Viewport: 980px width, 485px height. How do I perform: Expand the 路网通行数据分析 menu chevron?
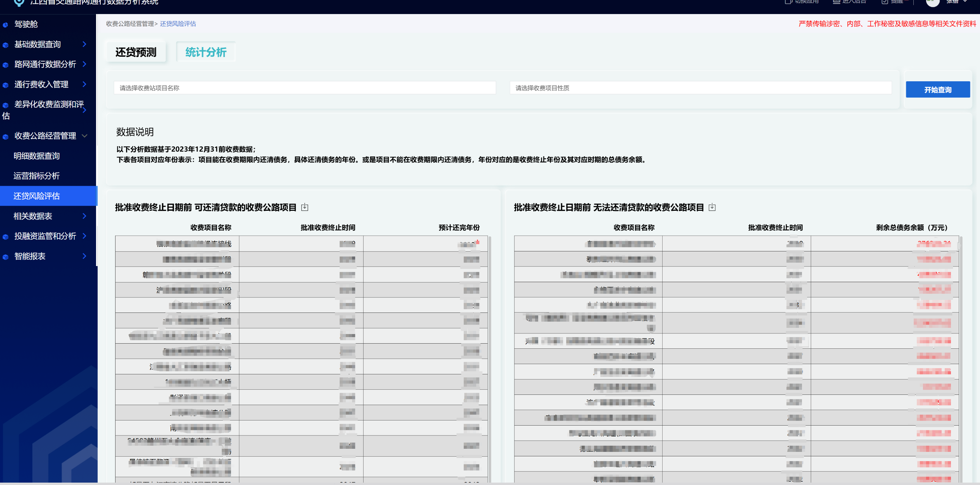pyautogui.click(x=84, y=64)
